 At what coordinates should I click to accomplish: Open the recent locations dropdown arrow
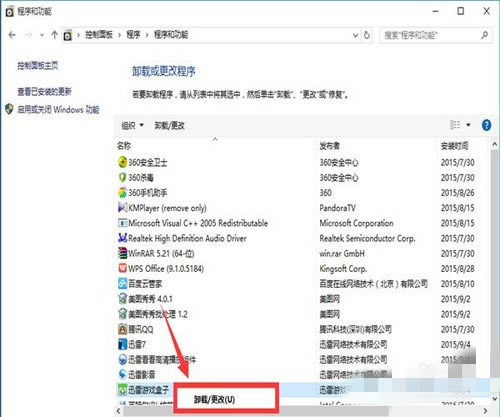tap(42, 35)
